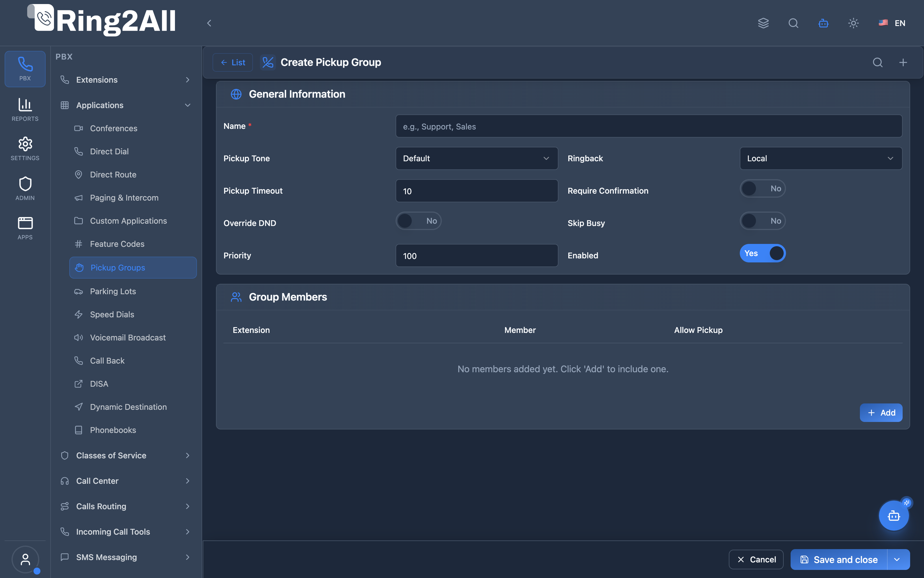This screenshot has width=924, height=578.
Task: Open the PBX module icon in the left rail
Action: click(25, 69)
